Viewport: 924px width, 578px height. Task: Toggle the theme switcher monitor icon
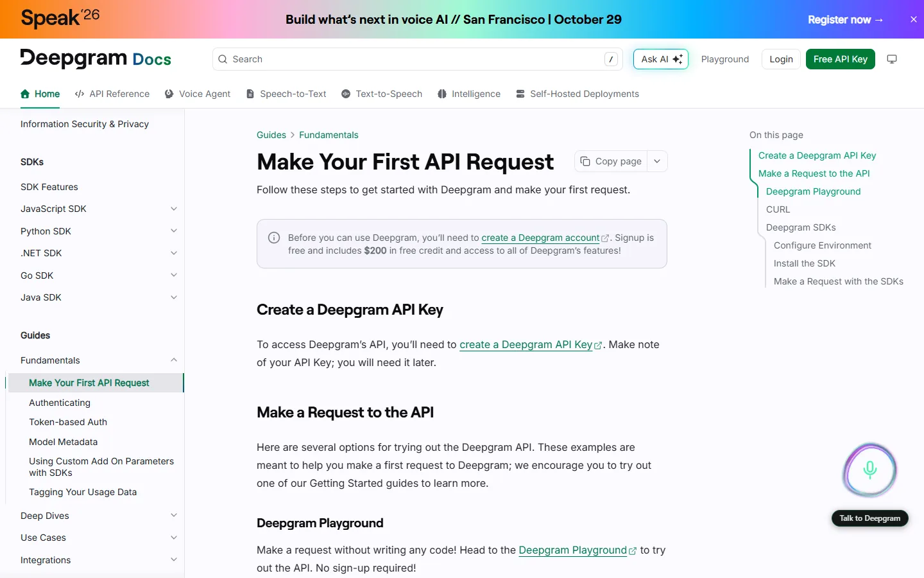pyautogui.click(x=892, y=59)
